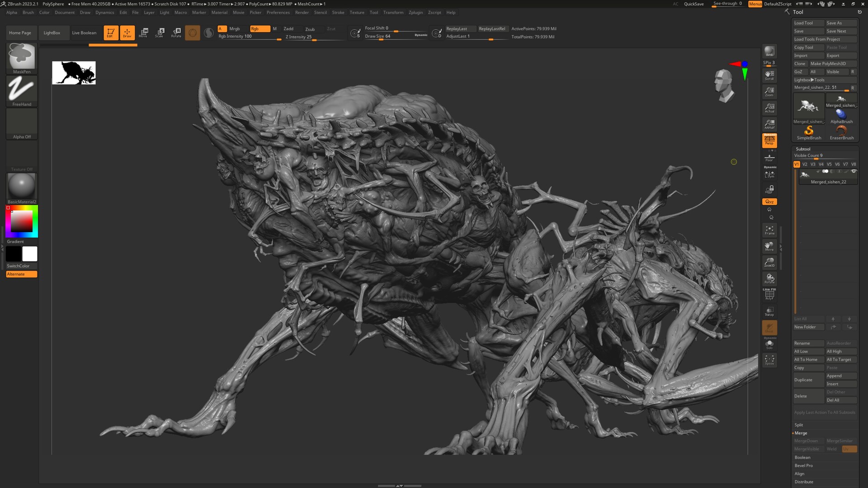Expand the Boolean section
The image size is (868, 488).
[x=802, y=457]
